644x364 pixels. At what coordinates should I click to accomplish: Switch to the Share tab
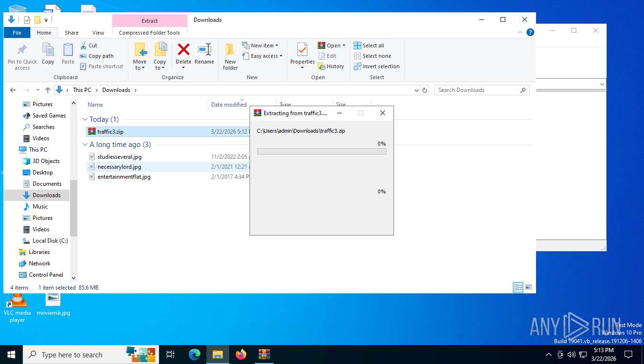tap(72, 33)
